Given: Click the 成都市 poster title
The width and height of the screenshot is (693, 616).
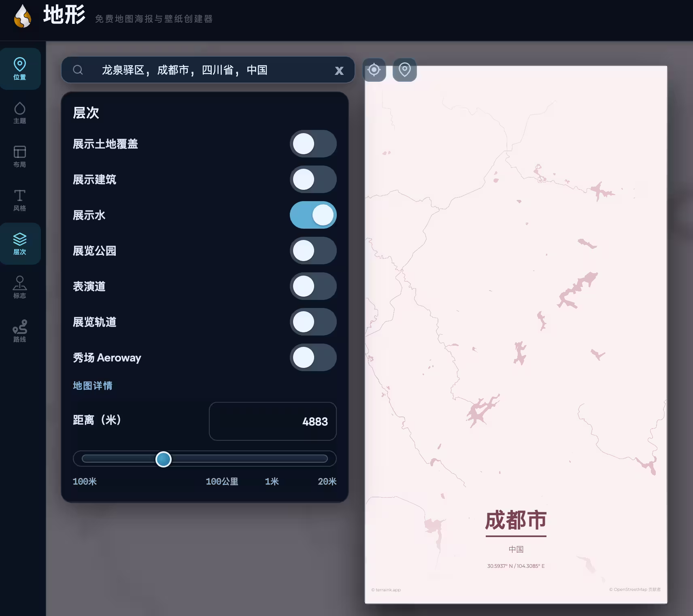Looking at the screenshot, I should click(516, 520).
